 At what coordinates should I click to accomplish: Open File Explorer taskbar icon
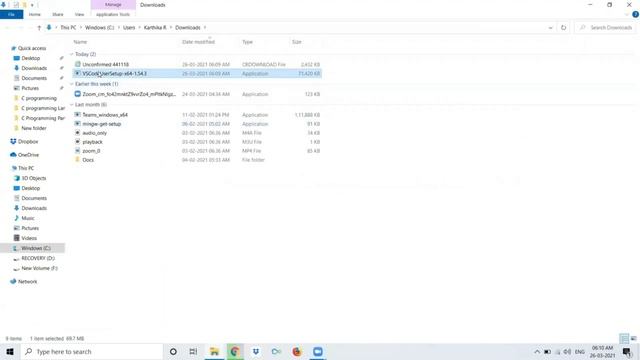214,351
